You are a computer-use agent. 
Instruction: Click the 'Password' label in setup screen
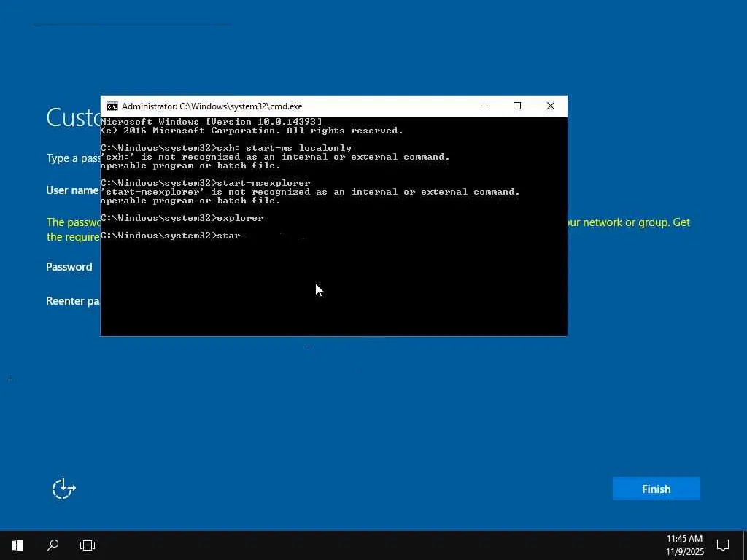(x=69, y=267)
